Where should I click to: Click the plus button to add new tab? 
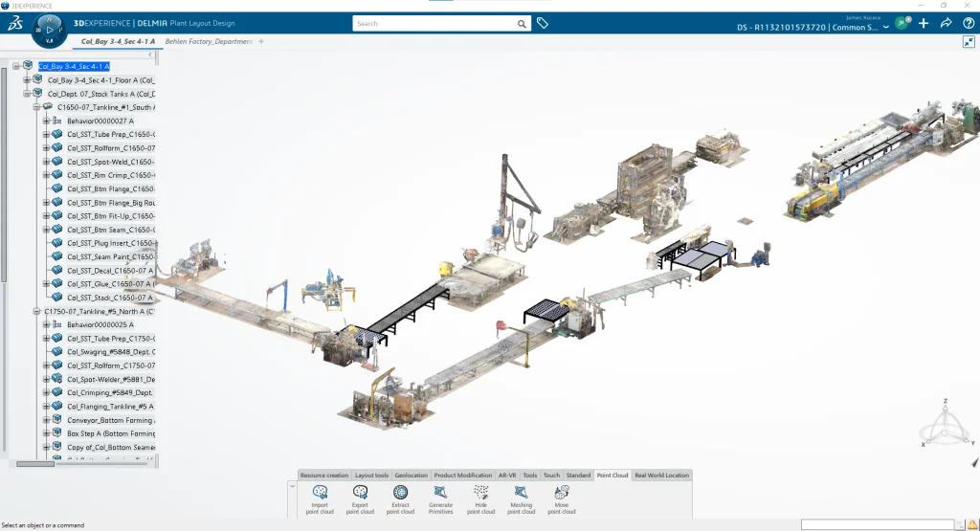coord(261,42)
